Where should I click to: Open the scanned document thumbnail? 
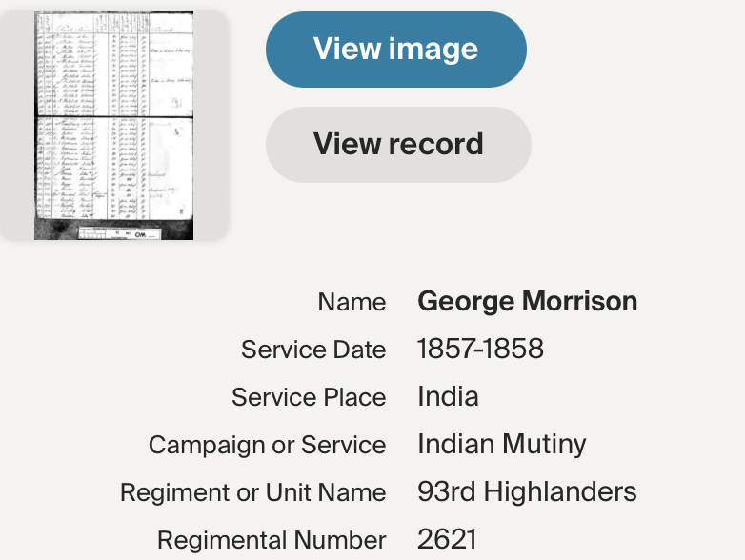pos(113,126)
